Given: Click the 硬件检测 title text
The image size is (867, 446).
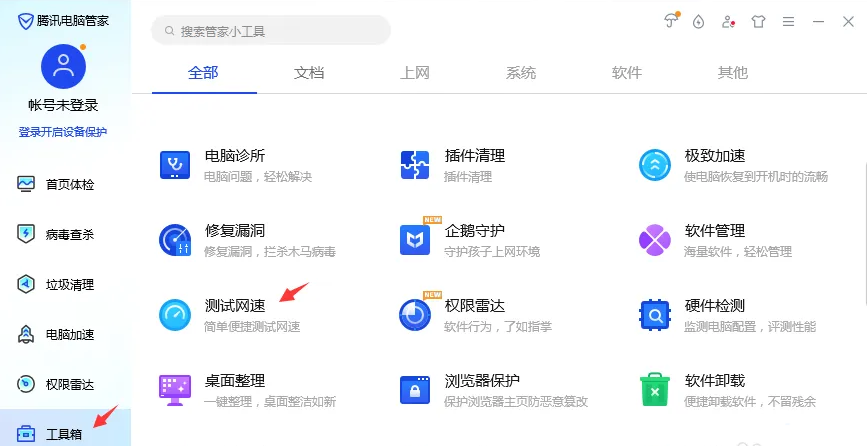Looking at the screenshot, I should [715, 306].
